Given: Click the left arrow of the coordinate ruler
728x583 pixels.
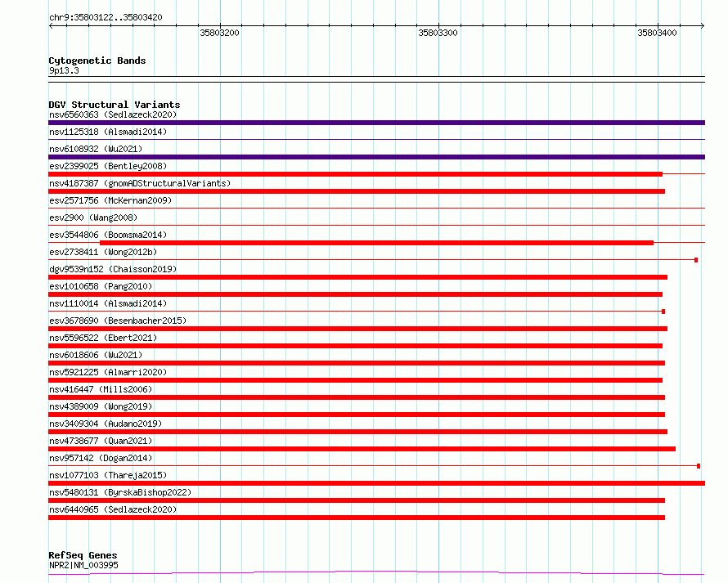Looking at the screenshot, I should 51,26.
